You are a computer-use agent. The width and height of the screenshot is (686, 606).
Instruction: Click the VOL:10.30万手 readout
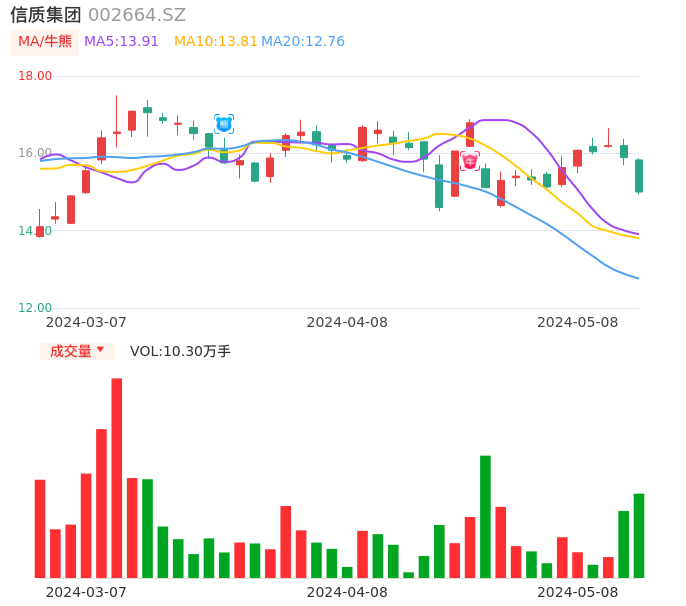coord(180,351)
